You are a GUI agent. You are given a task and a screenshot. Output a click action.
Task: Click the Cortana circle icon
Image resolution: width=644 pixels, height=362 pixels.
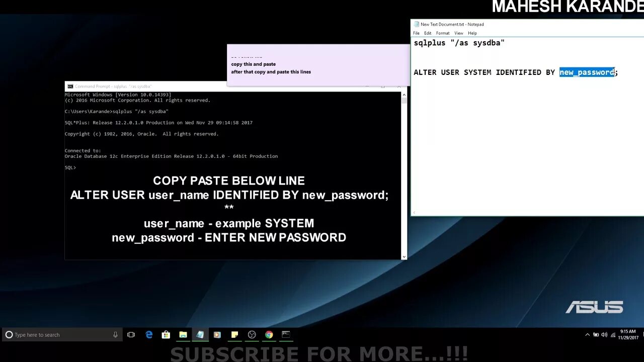click(x=9, y=335)
